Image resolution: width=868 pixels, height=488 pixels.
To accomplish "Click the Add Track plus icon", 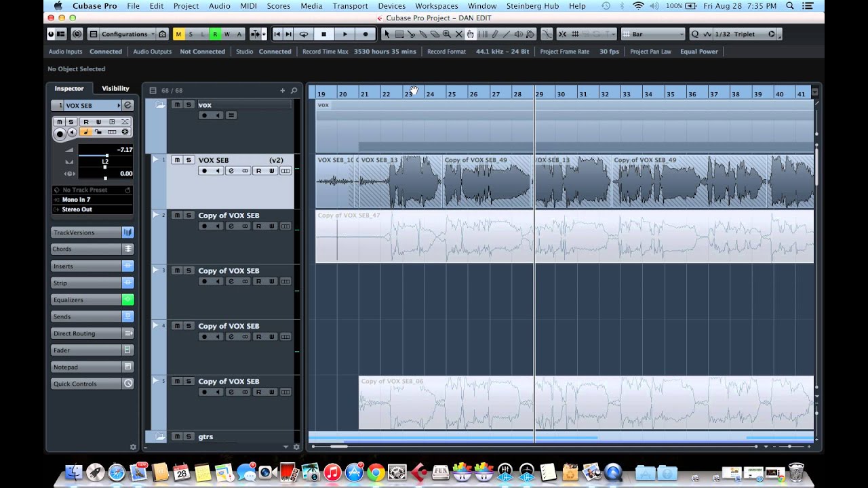I will (x=283, y=90).
